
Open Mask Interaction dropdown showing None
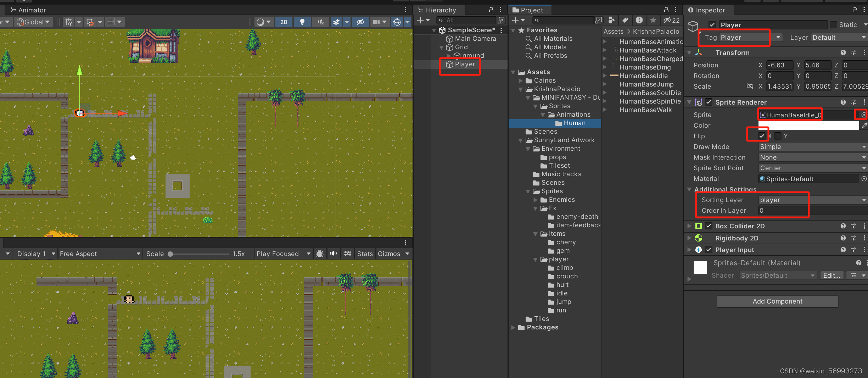pyautogui.click(x=812, y=157)
